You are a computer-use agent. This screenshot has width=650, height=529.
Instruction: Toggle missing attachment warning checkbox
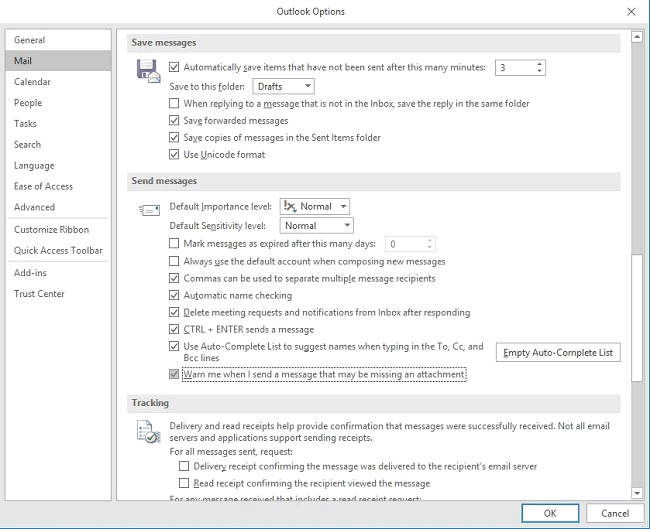pos(174,374)
